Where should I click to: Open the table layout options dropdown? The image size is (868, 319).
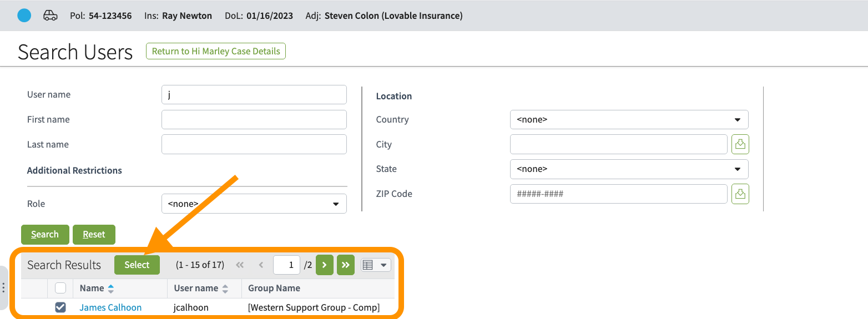(x=376, y=265)
